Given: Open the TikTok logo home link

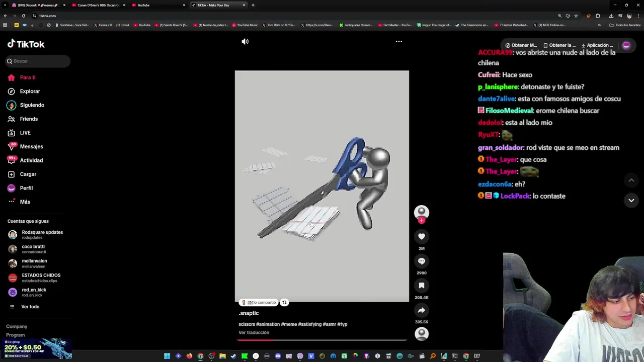Looking at the screenshot, I should point(26,44).
